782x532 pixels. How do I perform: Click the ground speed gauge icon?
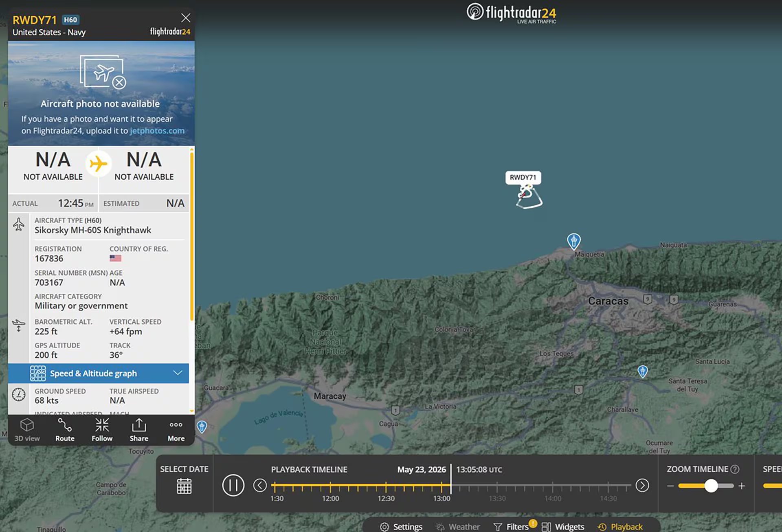(18, 395)
